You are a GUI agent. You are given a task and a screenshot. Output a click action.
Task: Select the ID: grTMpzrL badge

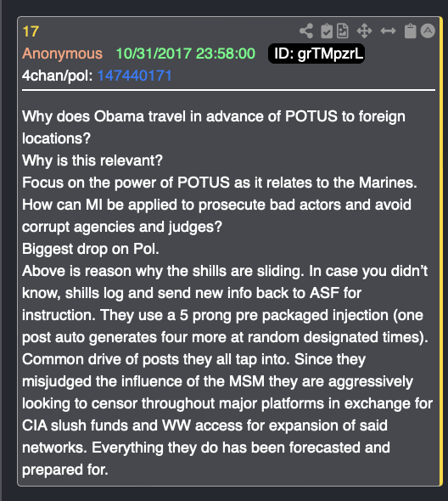pos(316,53)
